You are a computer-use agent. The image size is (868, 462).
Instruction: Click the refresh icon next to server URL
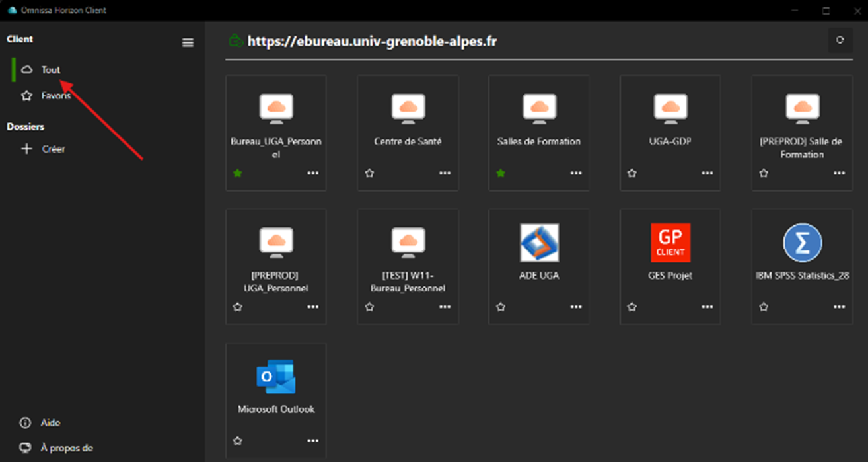(840, 40)
